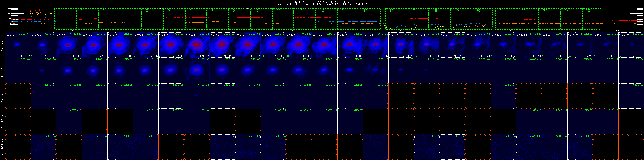Viewport: 644px width, 160px height.
Task: Open the 6.0-12.0 keV image with peak 1.10E+05
Action: 401,70
